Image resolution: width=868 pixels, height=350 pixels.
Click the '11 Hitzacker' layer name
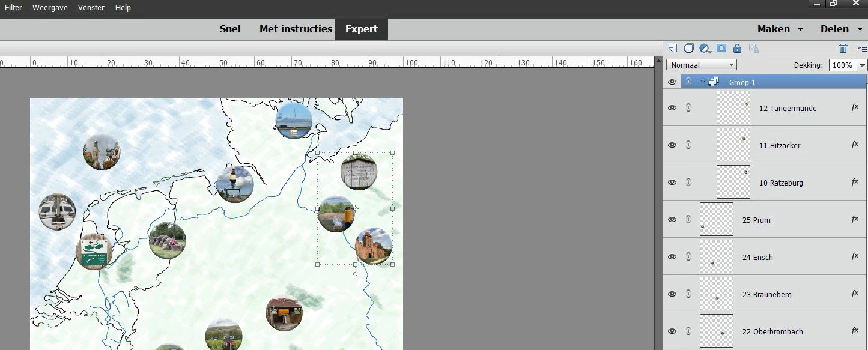tap(780, 146)
